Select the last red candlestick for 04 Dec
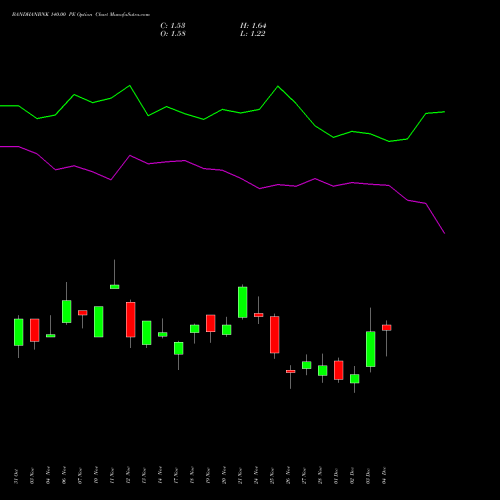This screenshot has width=500, height=500. (x=387, y=328)
